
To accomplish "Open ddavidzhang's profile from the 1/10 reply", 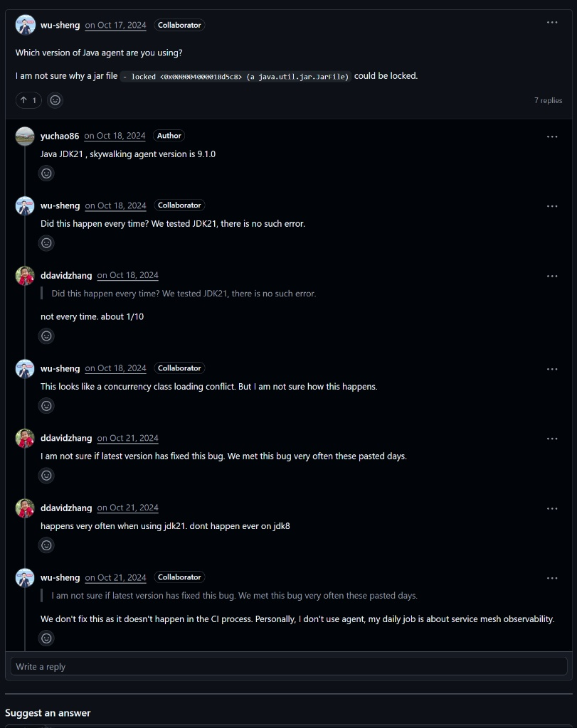I will (66, 275).
